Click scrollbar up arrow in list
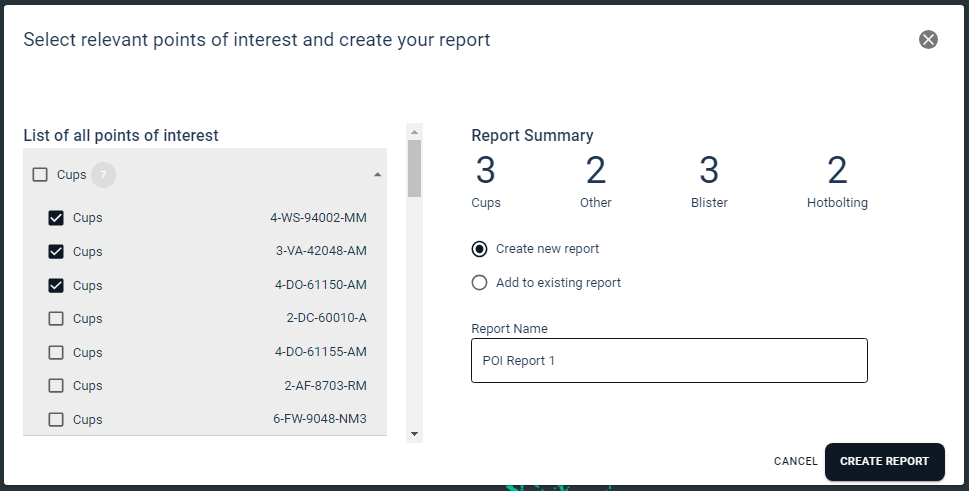Image resolution: width=969 pixels, height=491 pixels. click(x=414, y=131)
